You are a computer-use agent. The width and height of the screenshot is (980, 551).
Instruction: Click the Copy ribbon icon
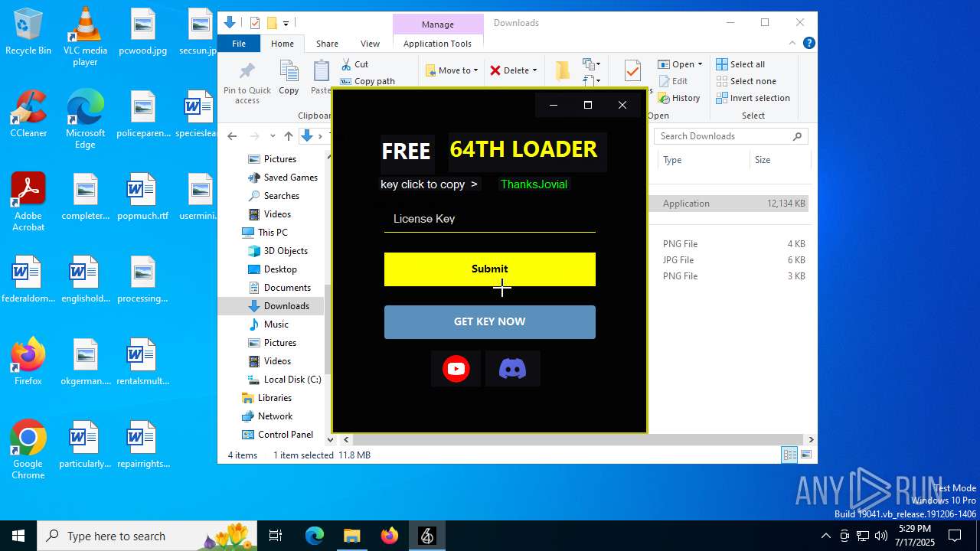click(289, 78)
